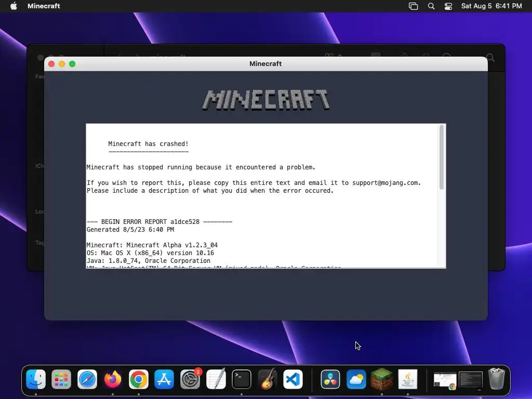Open Finder from the dock

coord(36,379)
